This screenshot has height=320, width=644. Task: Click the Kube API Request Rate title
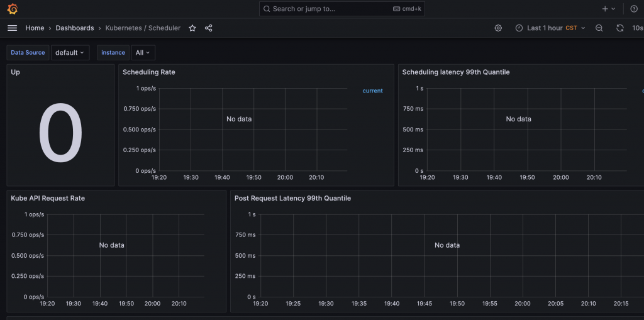(x=48, y=198)
